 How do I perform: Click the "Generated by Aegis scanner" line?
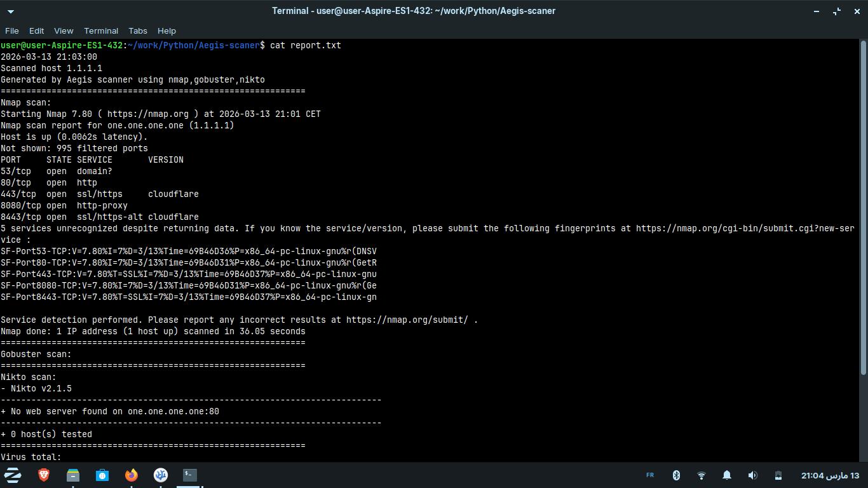[133, 79]
